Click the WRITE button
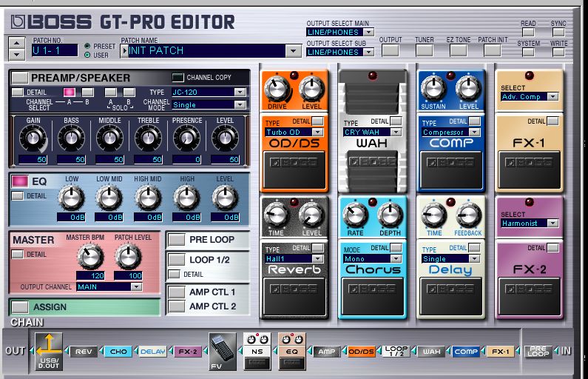This screenshot has height=379, width=588. (558, 52)
